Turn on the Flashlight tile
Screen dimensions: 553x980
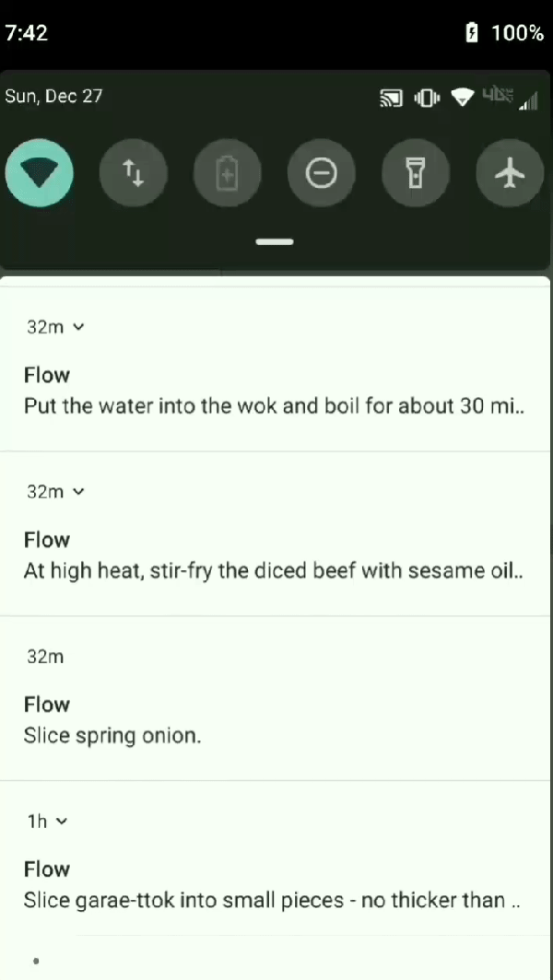click(x=416, y=173)
